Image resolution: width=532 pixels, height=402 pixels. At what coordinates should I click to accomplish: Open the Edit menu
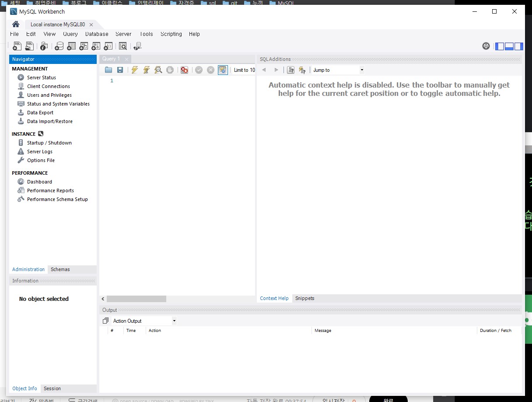[x=31, y=34]
